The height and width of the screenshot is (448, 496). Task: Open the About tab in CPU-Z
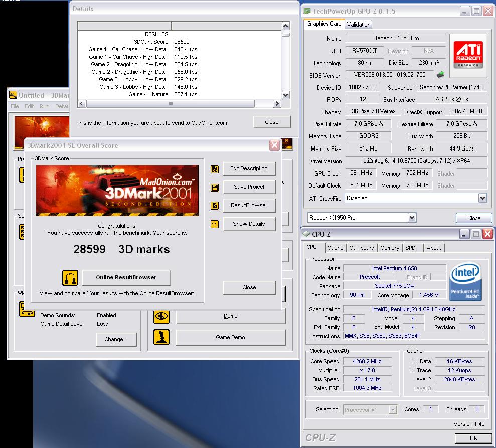coord(434,248)
